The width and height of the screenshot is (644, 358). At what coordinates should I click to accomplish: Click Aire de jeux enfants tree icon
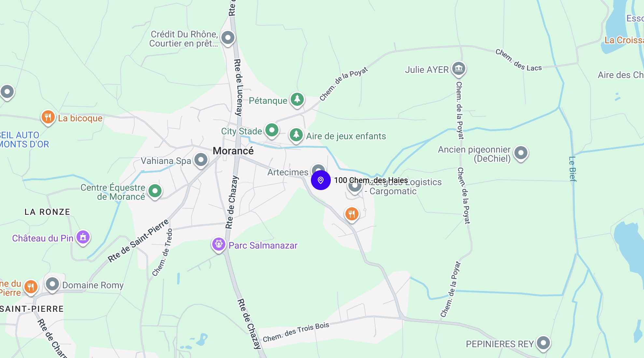(296, 135)
